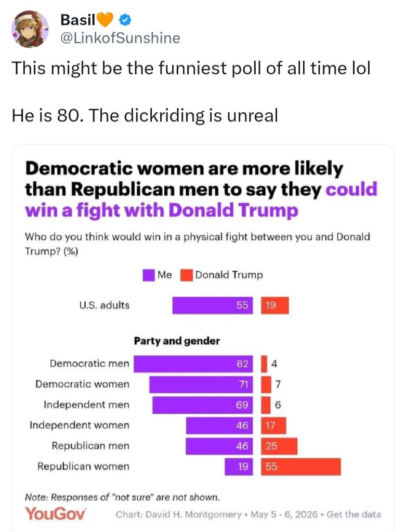The height and width of the screenshot is (532, 406).
Task: Click the Independent women 17 red bar
Action: coord(273,425)
